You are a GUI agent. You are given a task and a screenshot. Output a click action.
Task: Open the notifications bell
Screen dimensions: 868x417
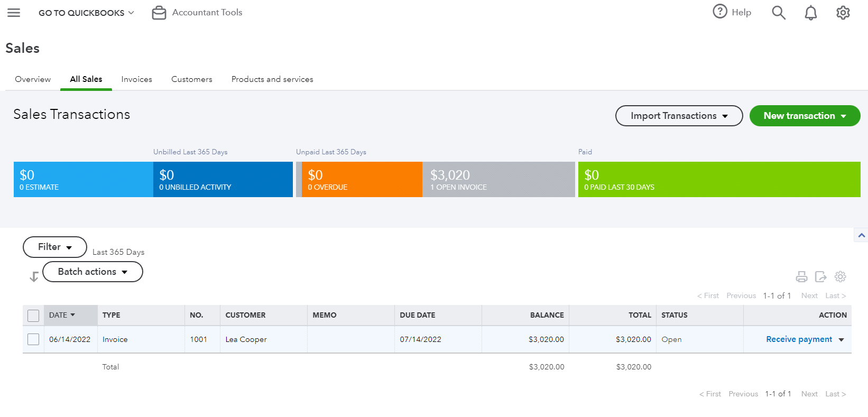[810, 13]
